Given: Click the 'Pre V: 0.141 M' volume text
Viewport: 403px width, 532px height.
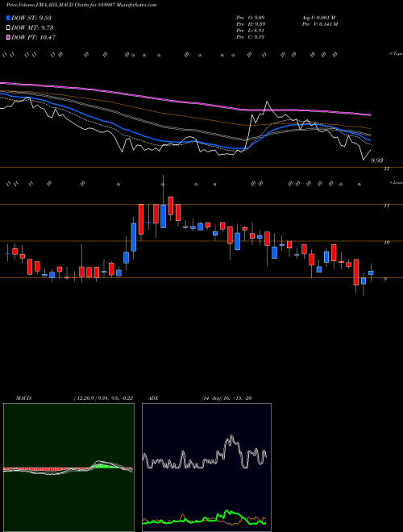Looking at the screenshot, I should [319, 24].
